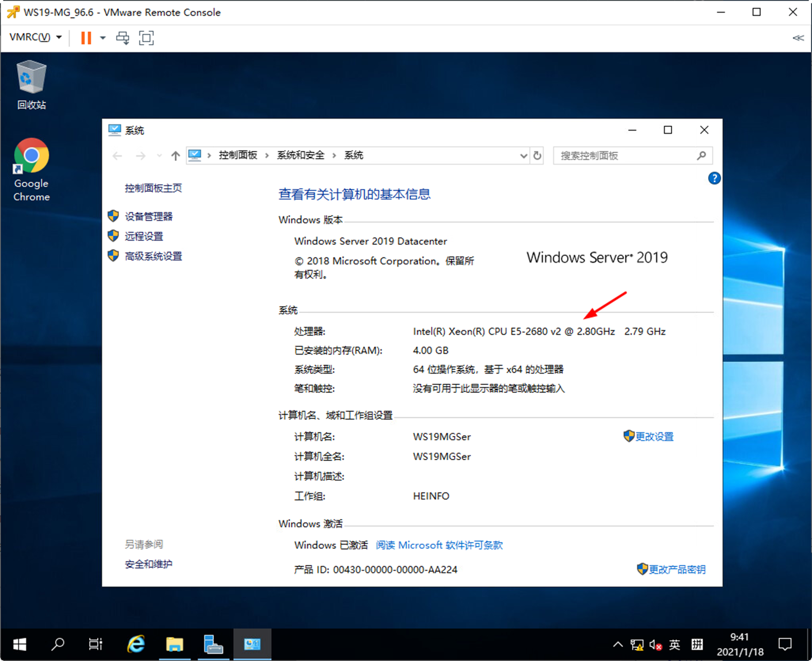Viewport: 812px width, 661px height.
Task: Go forward in control panel navigation
Action: click(141, 156)
